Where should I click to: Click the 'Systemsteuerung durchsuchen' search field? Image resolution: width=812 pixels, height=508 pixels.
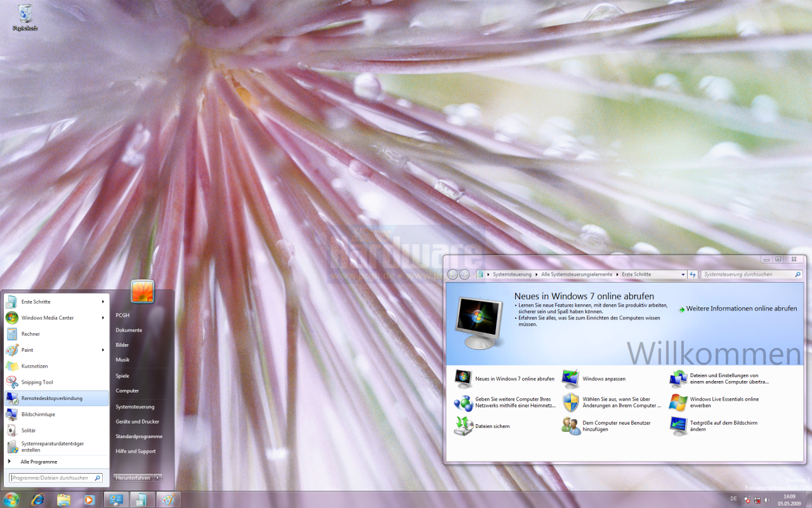point(752,274)
